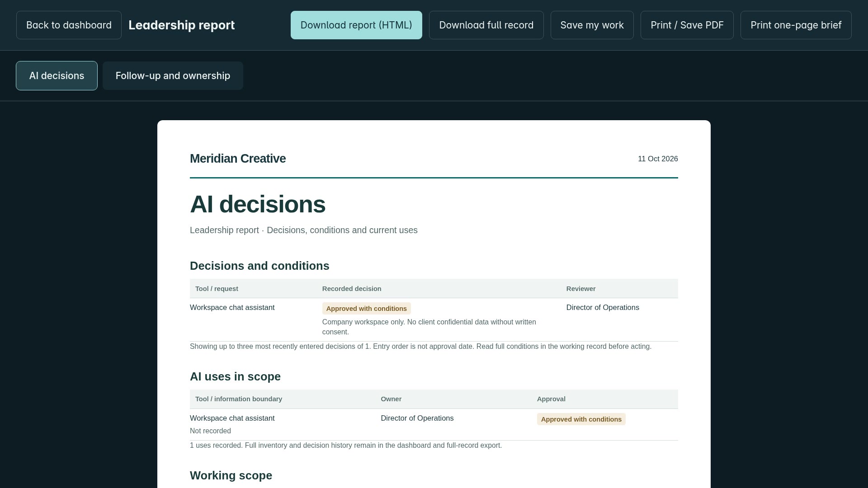Screen dimensions: 868x488
Task: Click Director of Operations owner cell
Action: pos(417,418)
